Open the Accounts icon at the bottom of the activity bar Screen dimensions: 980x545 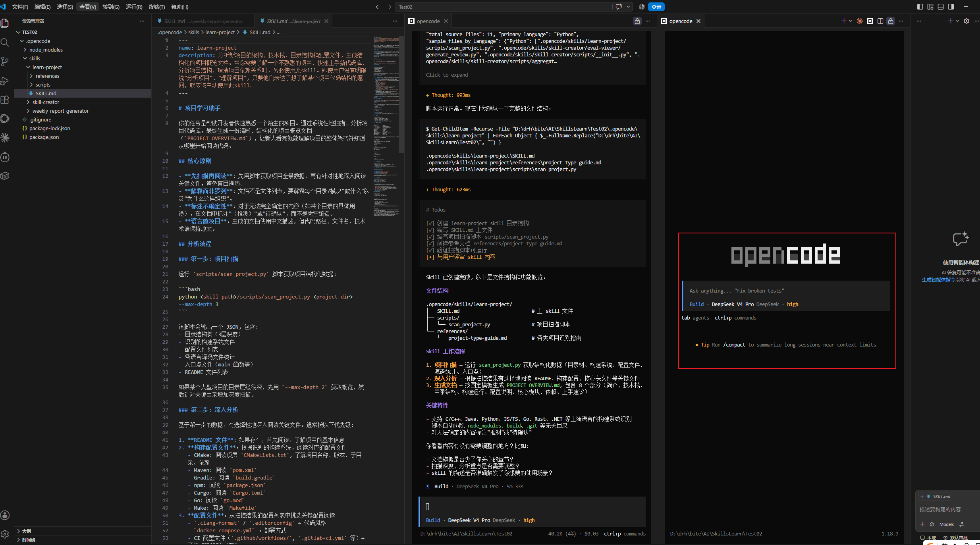(x=5, y=515)
